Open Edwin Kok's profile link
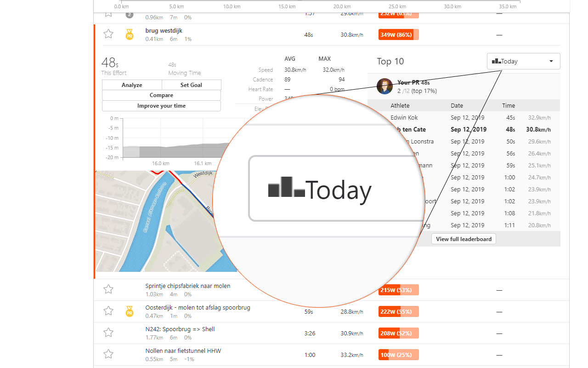This screenshot has height=368, width=588. tap(404, 117)
